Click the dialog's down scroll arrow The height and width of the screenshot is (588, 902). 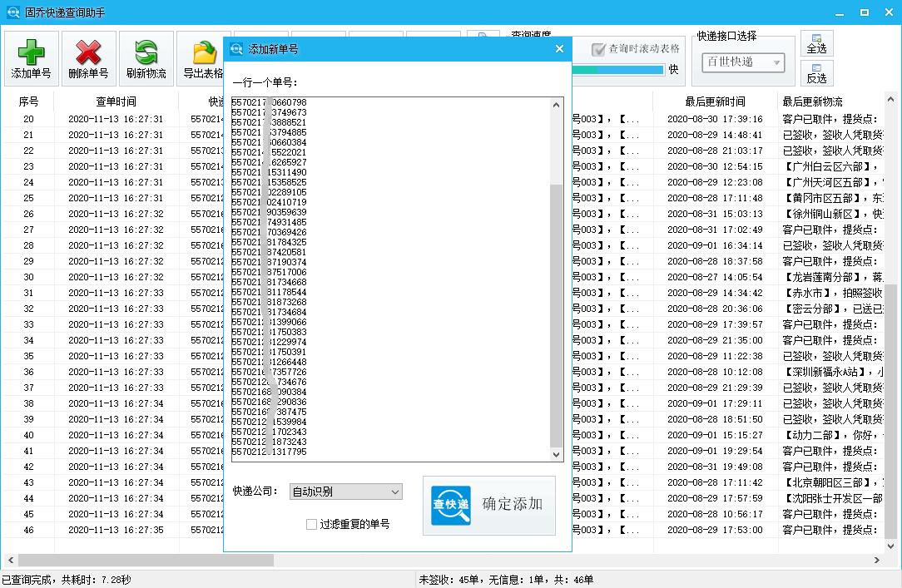point(557,454)
